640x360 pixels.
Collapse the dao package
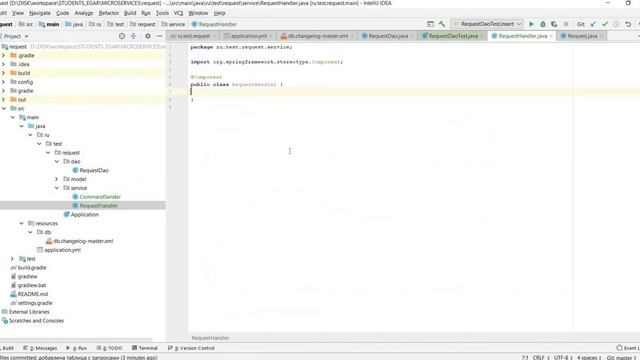57,161
